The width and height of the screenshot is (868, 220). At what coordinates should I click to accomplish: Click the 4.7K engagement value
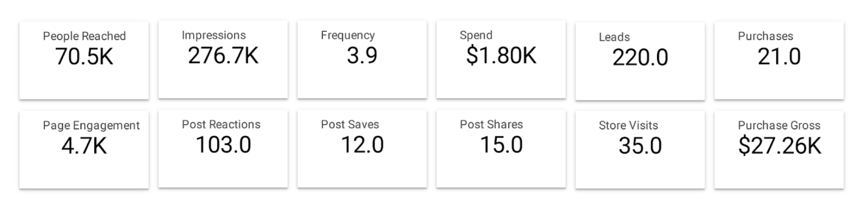click(84, 146)
